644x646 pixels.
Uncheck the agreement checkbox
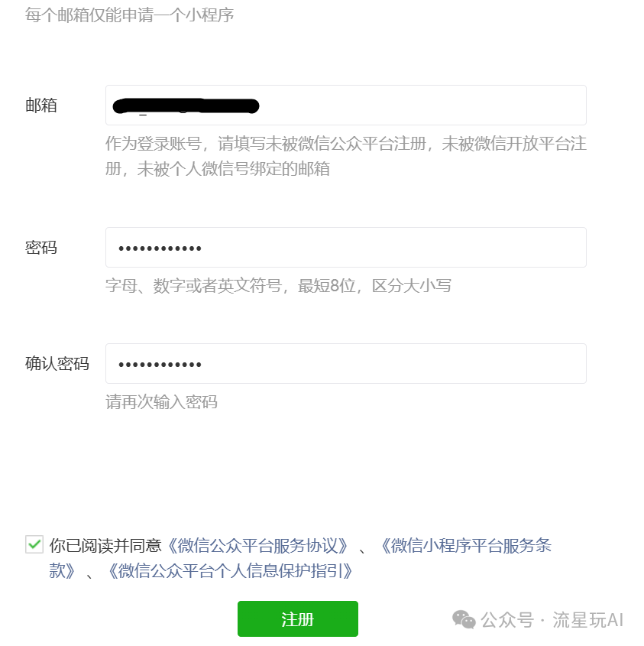[34, 544]
